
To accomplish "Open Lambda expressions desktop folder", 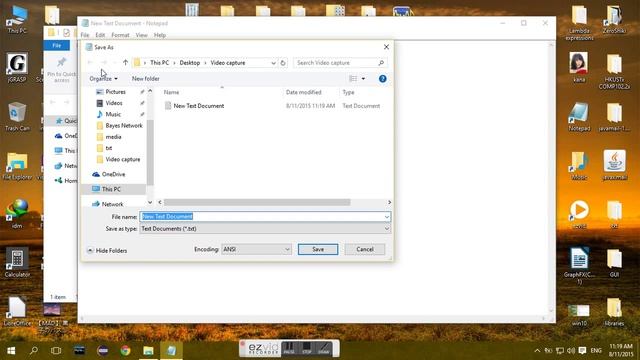I will [579, 23].
